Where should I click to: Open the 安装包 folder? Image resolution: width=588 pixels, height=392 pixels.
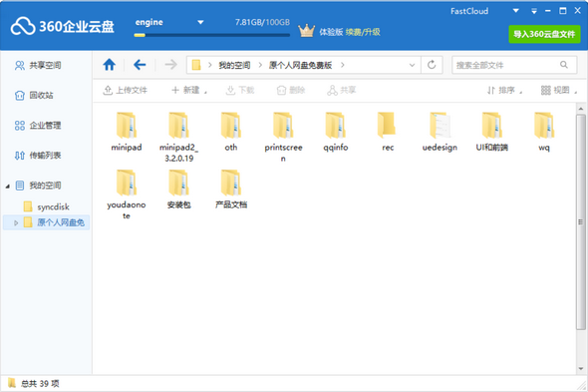point(178,189)
